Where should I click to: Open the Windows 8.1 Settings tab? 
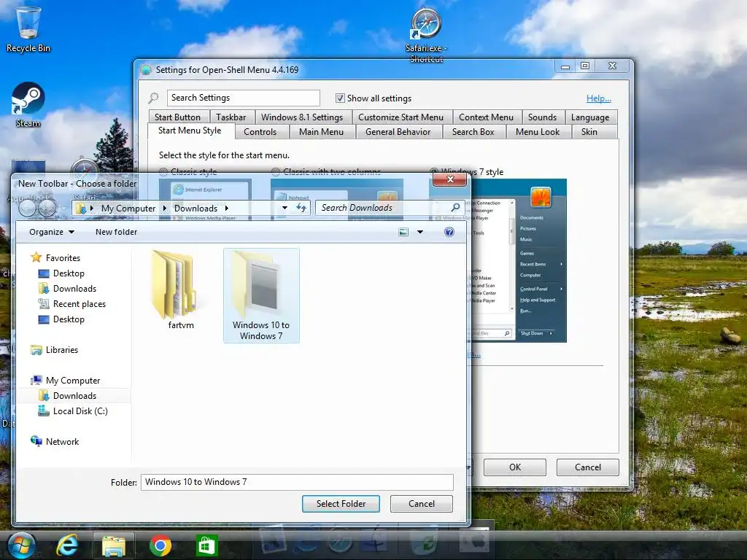[302, 117]
